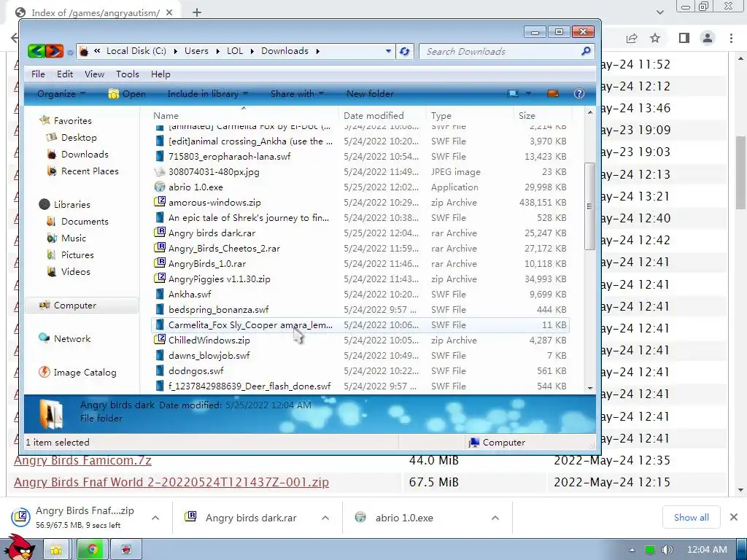Show hidden tray icons arrow
Screen dimensions: 747x560
coord(632,550)
